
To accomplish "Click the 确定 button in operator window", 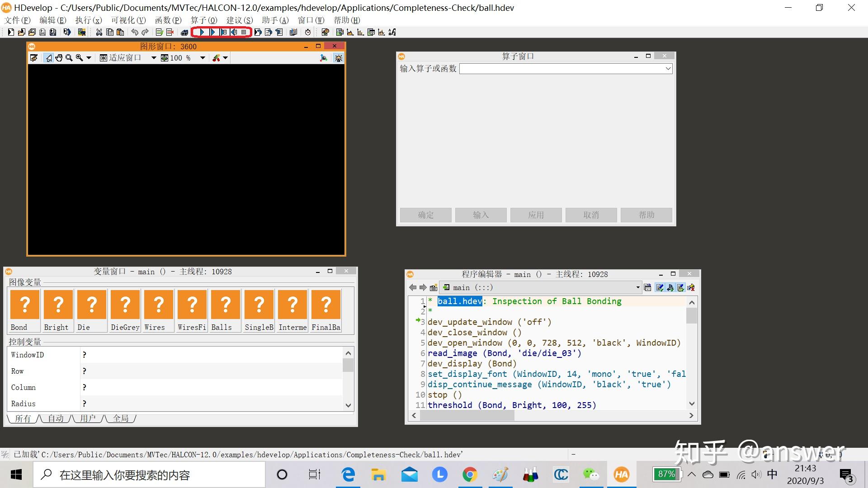I will click(425, 215).
